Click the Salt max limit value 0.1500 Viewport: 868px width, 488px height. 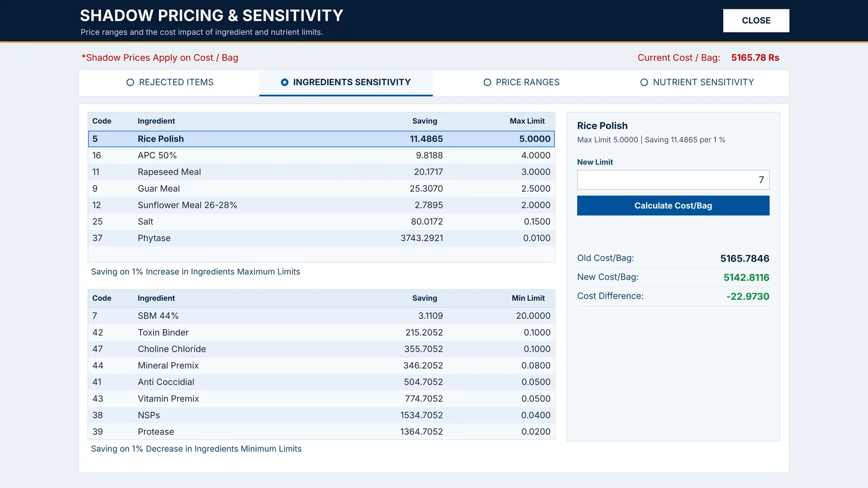pos(537,222)
